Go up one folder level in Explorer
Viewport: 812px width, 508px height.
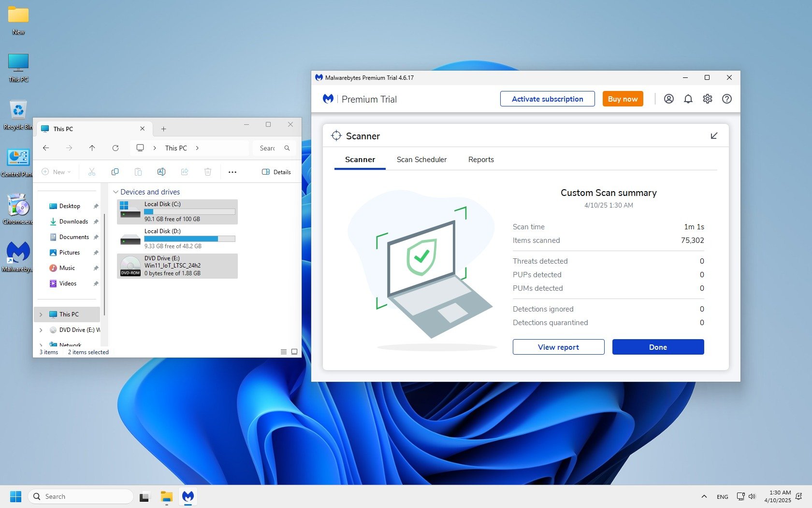[92, 148]
